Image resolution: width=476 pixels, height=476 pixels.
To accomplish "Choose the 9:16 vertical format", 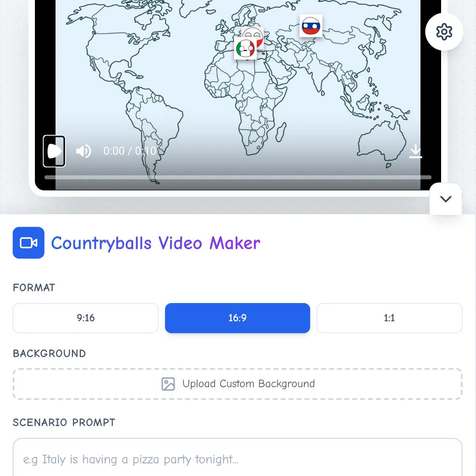I will (86, 318).
